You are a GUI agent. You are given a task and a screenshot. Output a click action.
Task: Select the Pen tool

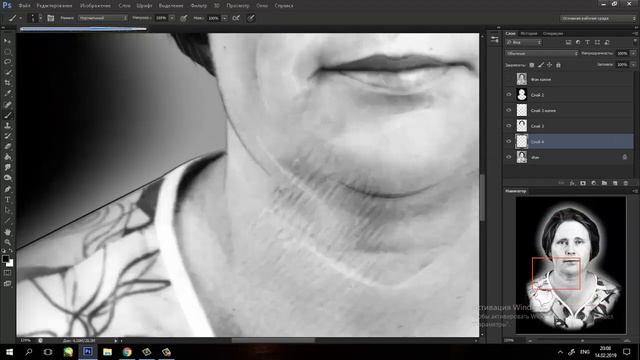(x=7, y=189)
